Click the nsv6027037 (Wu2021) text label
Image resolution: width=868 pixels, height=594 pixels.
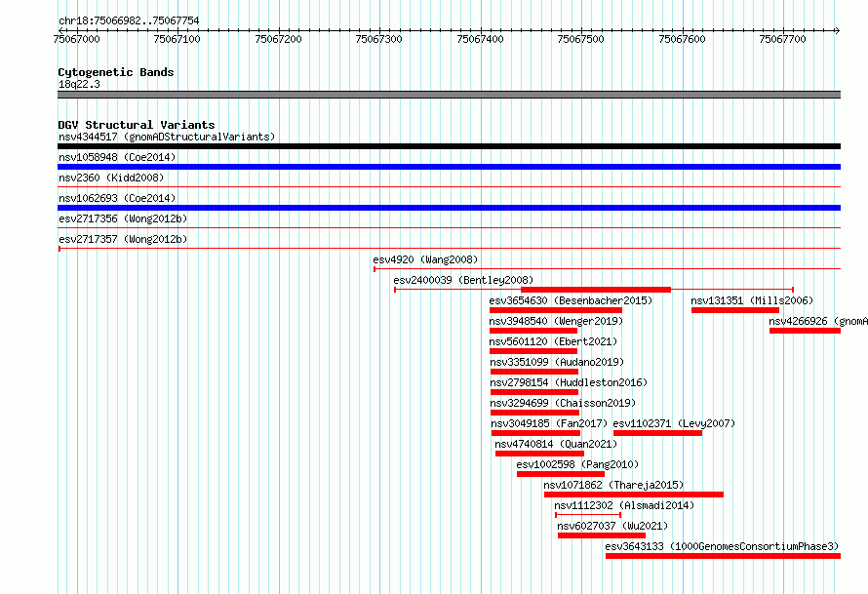[612, 526]
